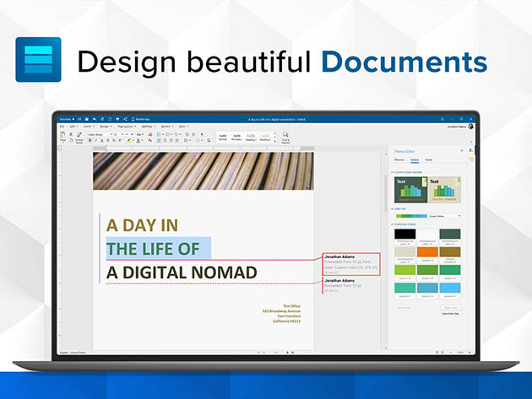The image size is (532, 399).
Task: Select the first Jonathan Adams comment box
Action: 350,262
